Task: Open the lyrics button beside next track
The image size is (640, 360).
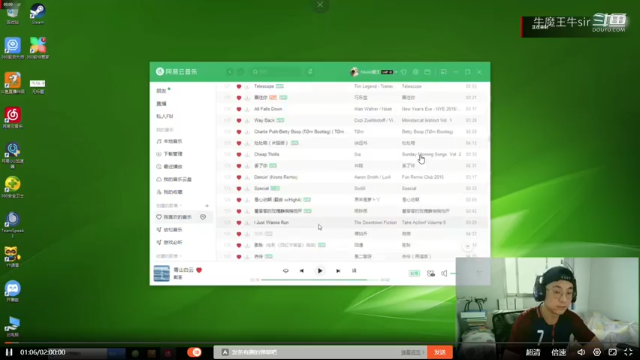Action: point(354,271)
